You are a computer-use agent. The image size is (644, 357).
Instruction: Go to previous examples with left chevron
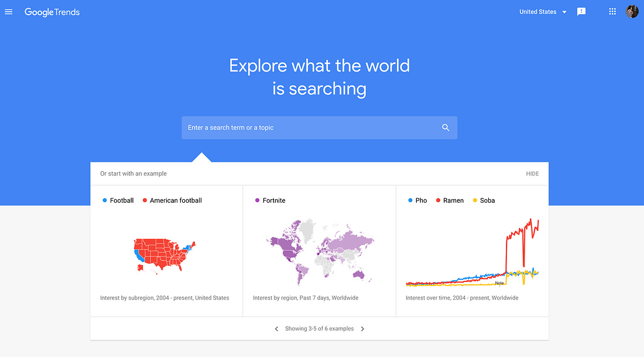[x=276, y=329]
